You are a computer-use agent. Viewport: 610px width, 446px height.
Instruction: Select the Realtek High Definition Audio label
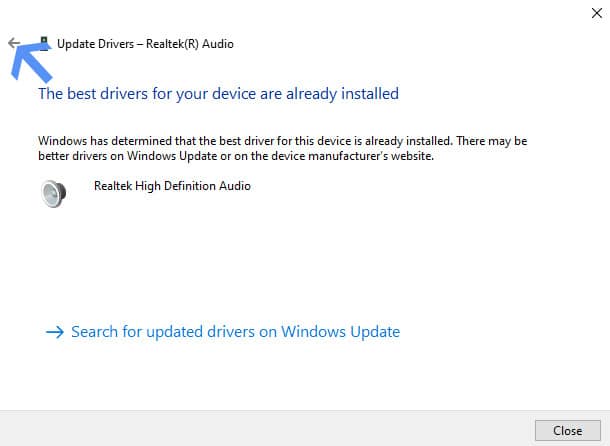click(172, 186)
